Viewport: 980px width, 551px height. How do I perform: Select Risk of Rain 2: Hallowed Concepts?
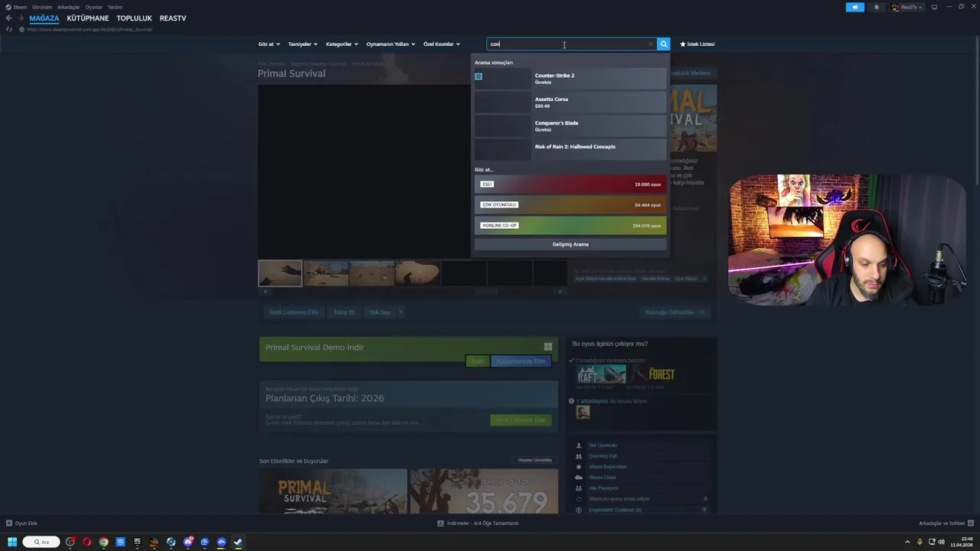[x=570, y=149]
